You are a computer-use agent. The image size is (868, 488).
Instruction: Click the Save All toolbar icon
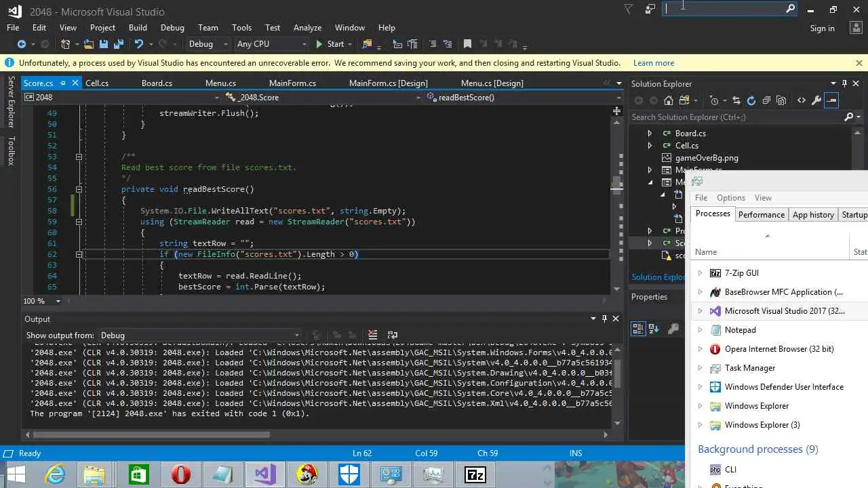pyautogui.click(x=119, y=44)
